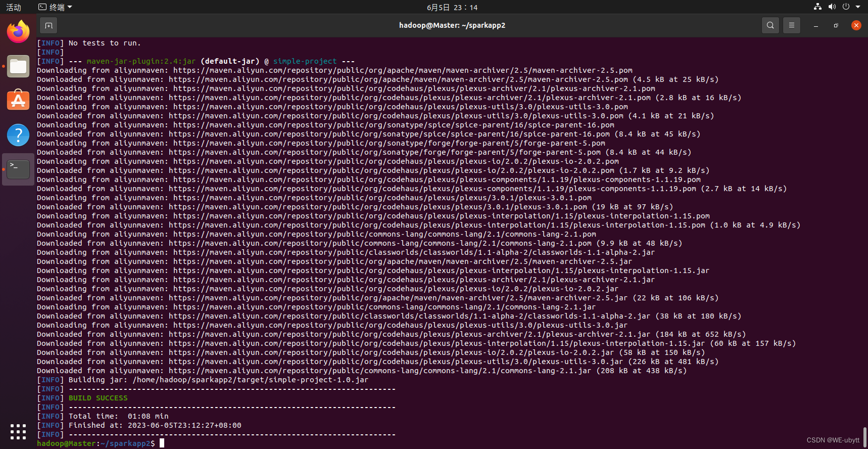Open the 活动 activities overview

point(14,7)
